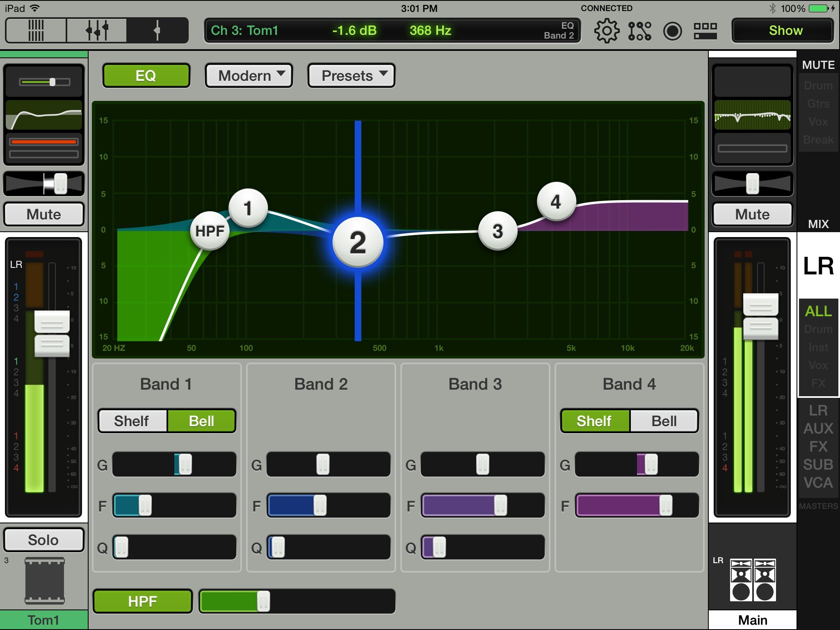Select the single fader view icon

click(157, 30)
